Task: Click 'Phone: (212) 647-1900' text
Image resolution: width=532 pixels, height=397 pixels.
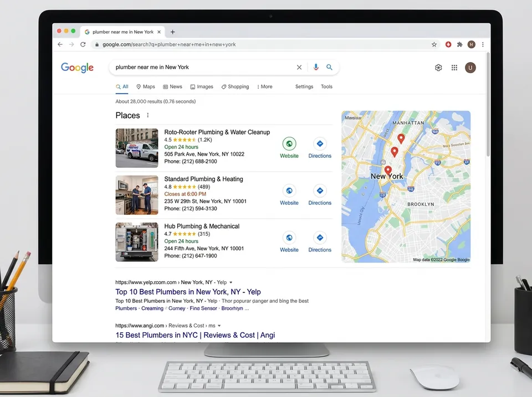Action: point(191,256)
